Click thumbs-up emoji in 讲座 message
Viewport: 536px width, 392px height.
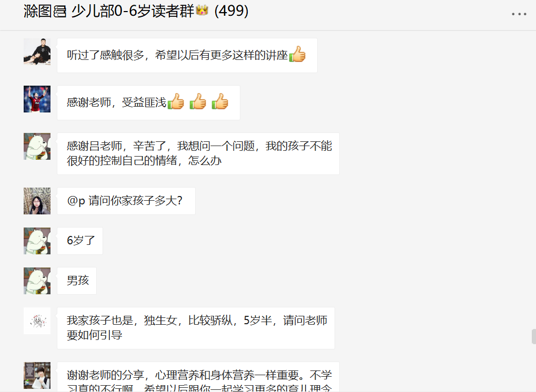[297, 54]
